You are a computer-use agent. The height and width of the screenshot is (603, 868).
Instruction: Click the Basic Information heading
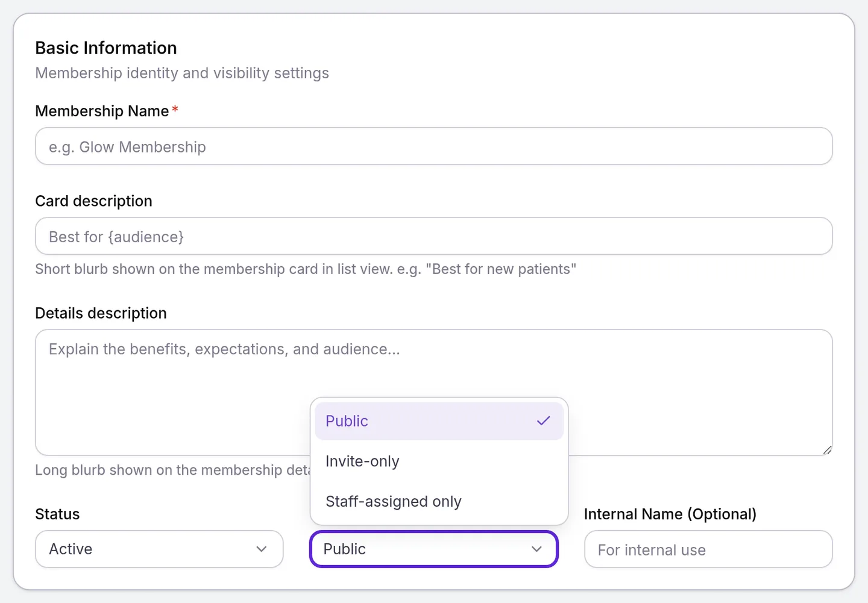pos(106,48)
